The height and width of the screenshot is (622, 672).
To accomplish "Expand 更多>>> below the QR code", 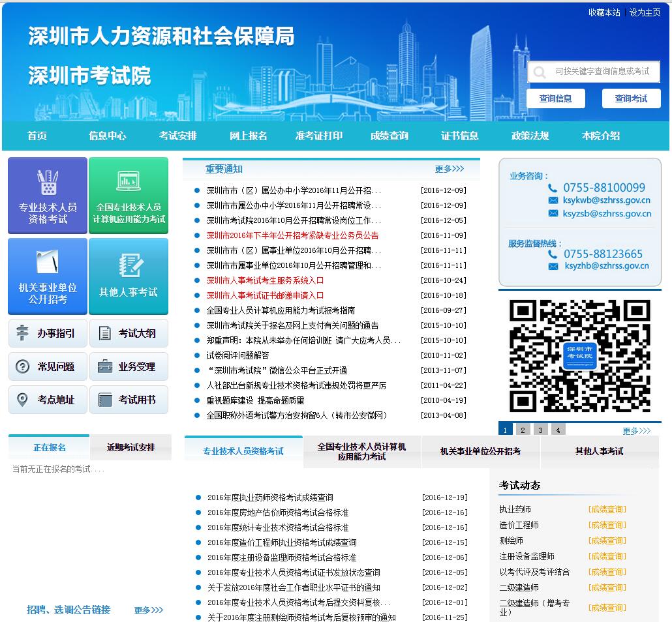I will 636,430.
